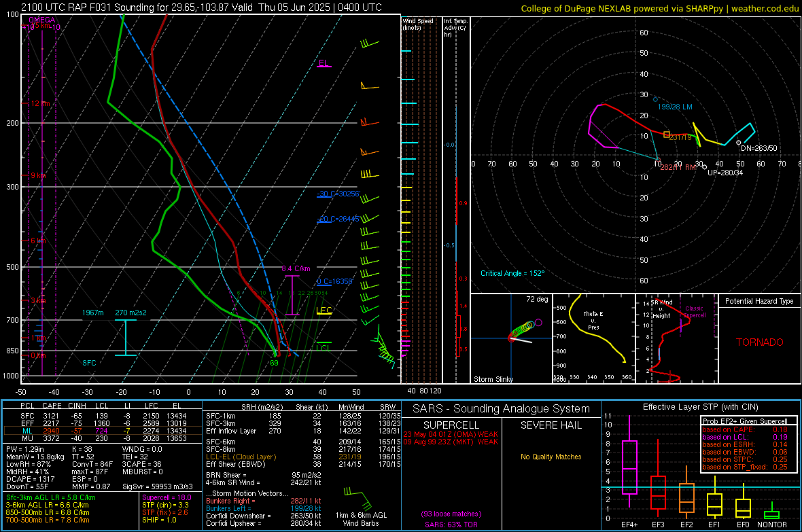
Task: Click the Theta-E v. Pres plot title
Action: [x=593, y=320]
